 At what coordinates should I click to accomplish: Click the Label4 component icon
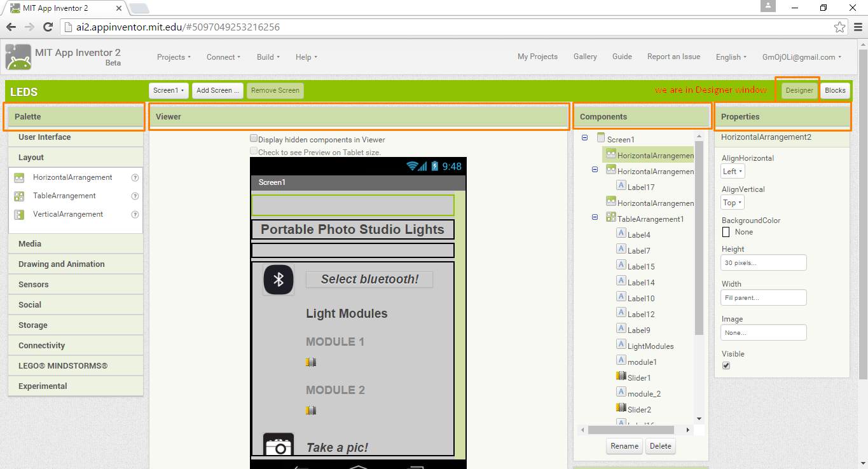pyautogui.click(x=621, y=233)
